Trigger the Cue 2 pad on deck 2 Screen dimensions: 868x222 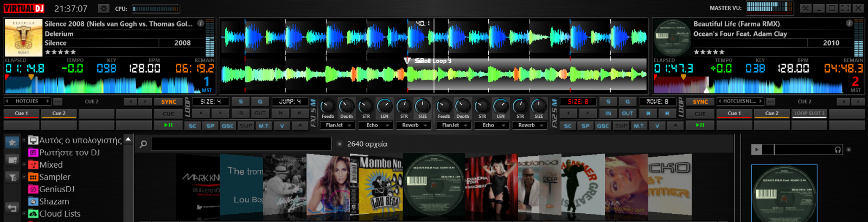tap(771, 113)
